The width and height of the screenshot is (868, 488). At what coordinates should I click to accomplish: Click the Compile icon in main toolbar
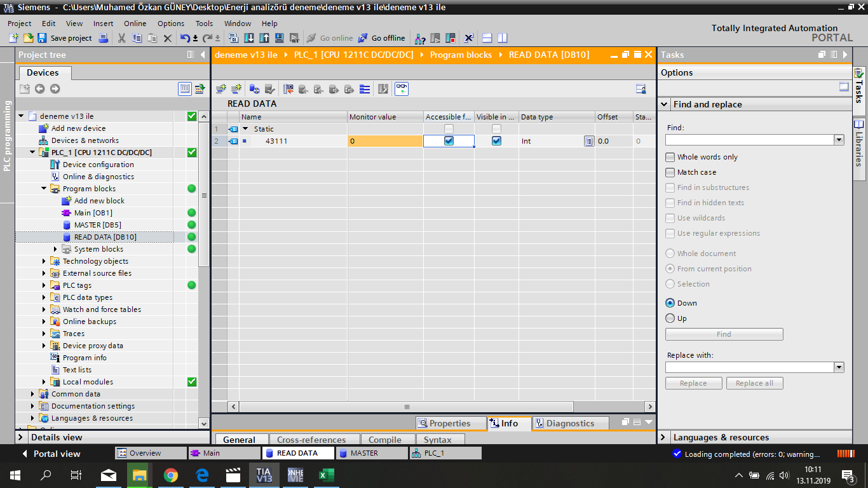click(233, 38)
